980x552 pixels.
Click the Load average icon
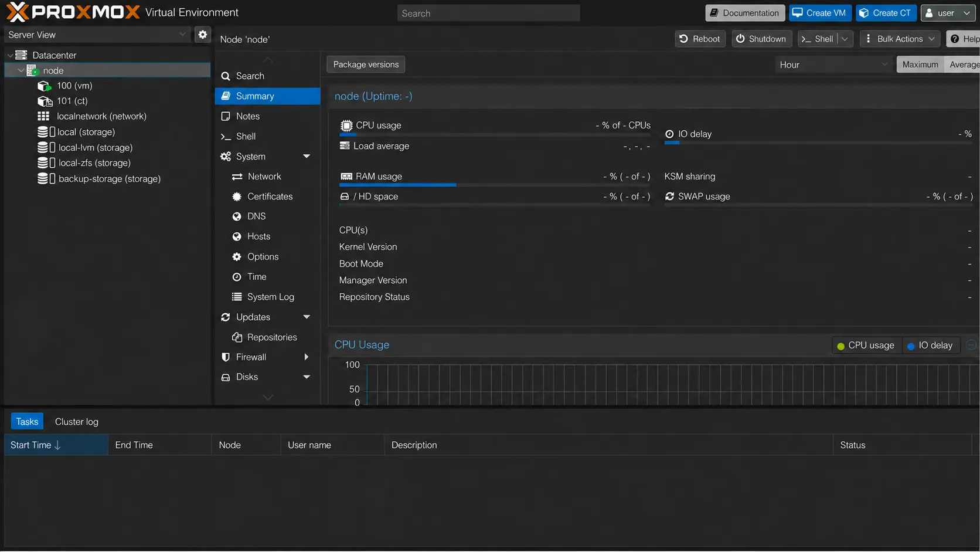point(345,146)
